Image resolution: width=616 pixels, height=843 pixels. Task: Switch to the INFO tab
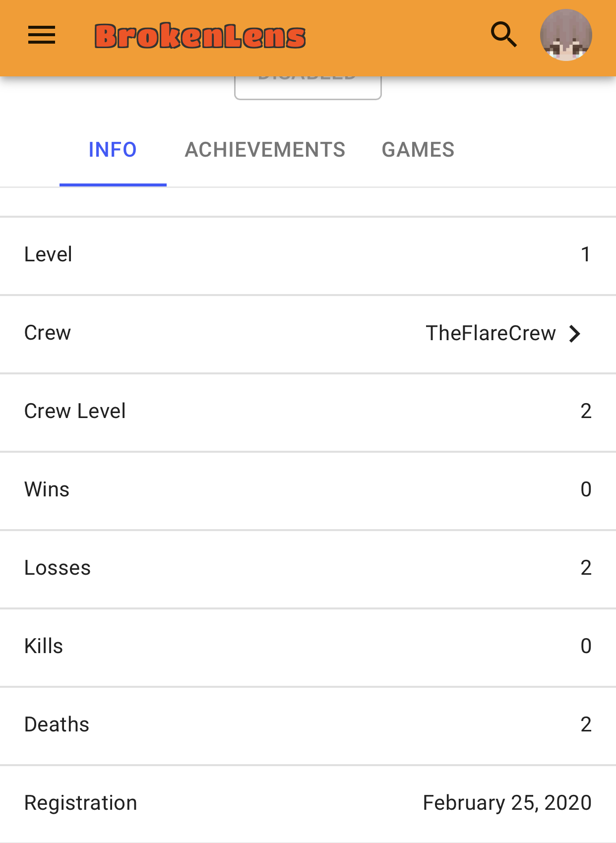point(113,150)
